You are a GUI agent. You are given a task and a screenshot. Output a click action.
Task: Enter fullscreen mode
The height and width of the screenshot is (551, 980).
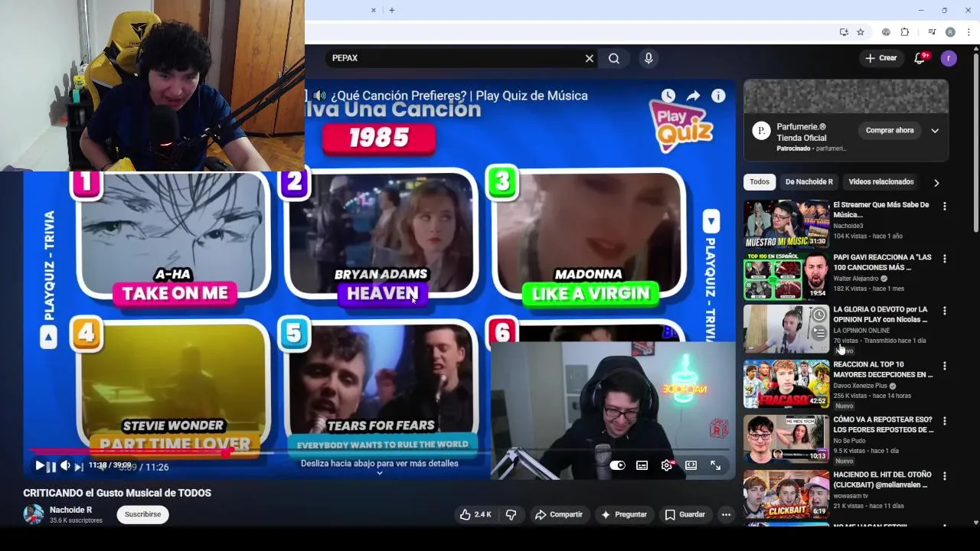pos(715,465)
